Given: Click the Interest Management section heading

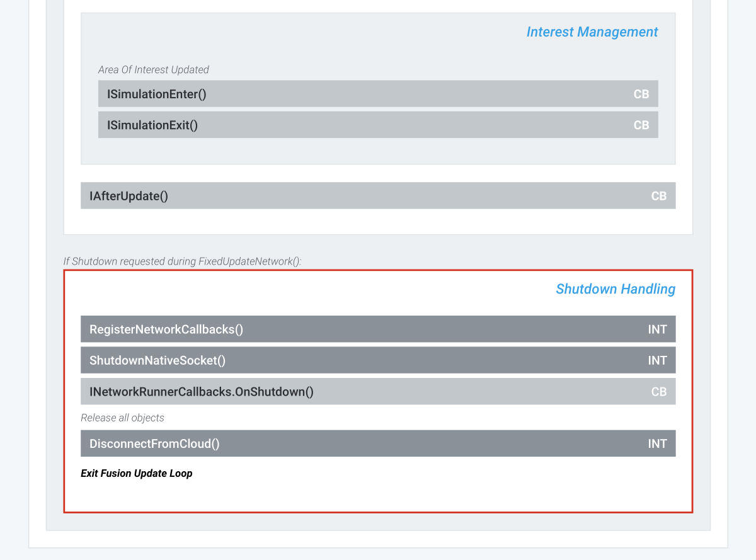Looking at the screenshot, I should (592, 32).
